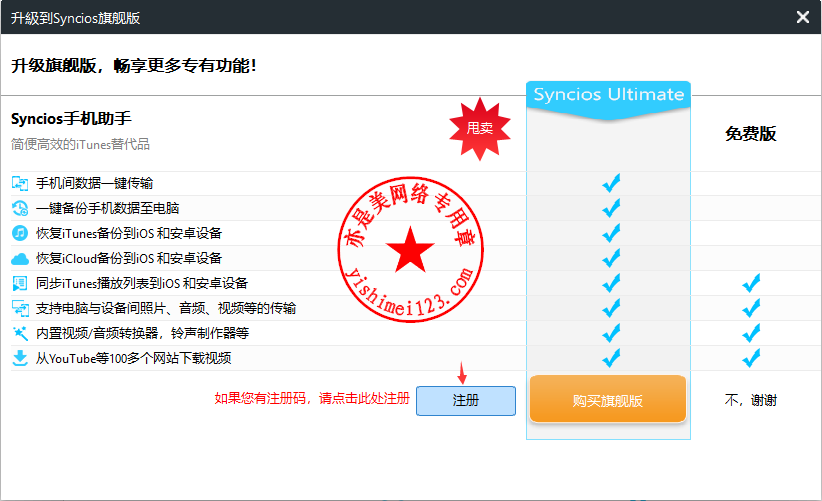Click the text 一键备份手机数据至电脑
822x501 pixels.
pos(107,208)
